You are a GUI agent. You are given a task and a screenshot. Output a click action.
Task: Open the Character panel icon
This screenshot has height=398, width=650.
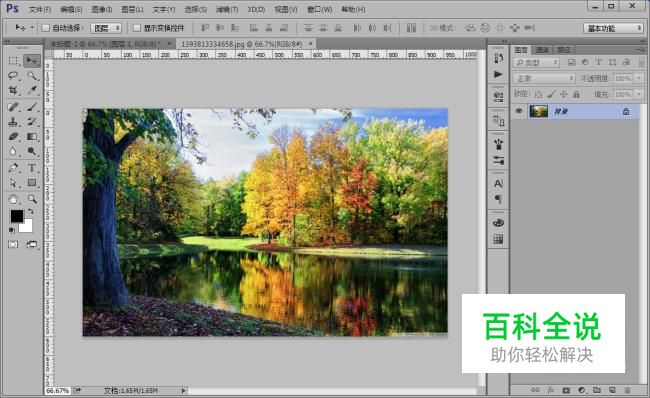pos(498,183)
